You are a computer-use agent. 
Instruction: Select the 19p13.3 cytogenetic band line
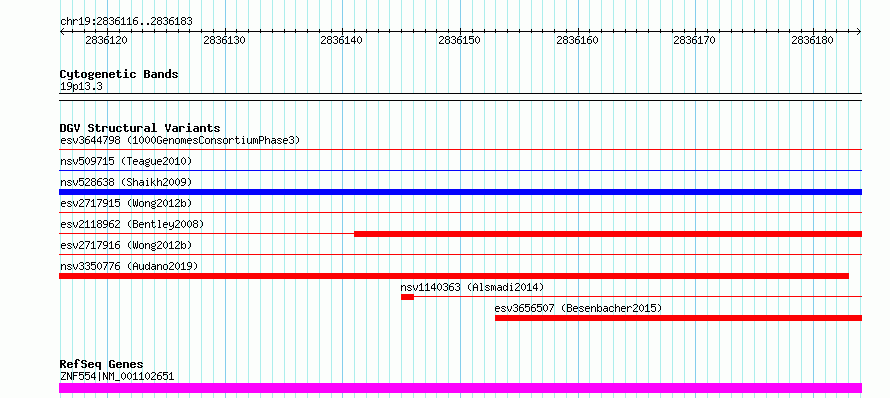460,94
